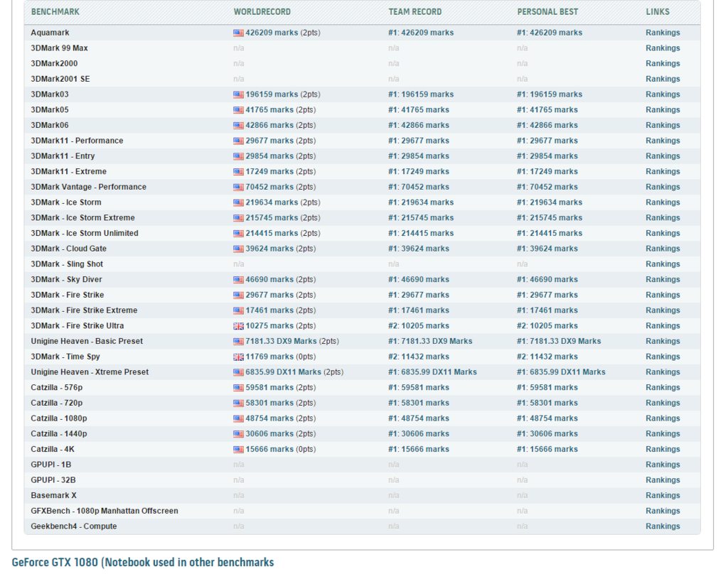This screenshot has height=574, width=728.
Task: Open Rankings for Basemark X
Action: coord(663,496)
